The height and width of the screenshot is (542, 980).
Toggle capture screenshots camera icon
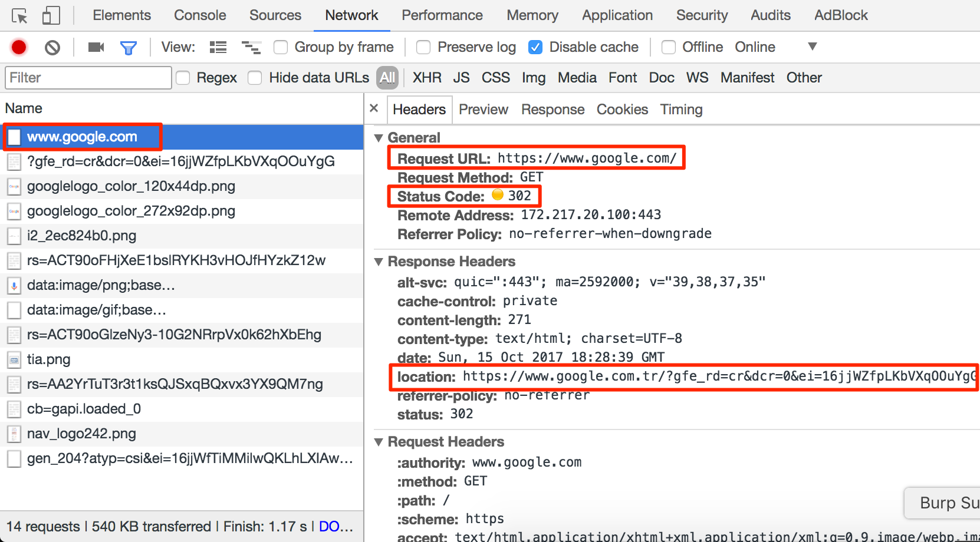(96, 47)
